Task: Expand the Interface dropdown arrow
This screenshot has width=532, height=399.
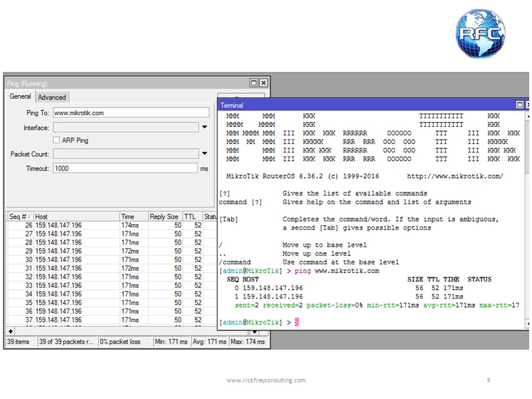Action: 204,127
